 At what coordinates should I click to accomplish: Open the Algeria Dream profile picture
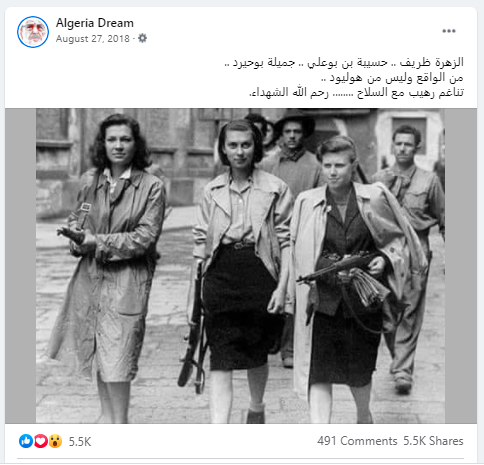click(x=33, y=32)
